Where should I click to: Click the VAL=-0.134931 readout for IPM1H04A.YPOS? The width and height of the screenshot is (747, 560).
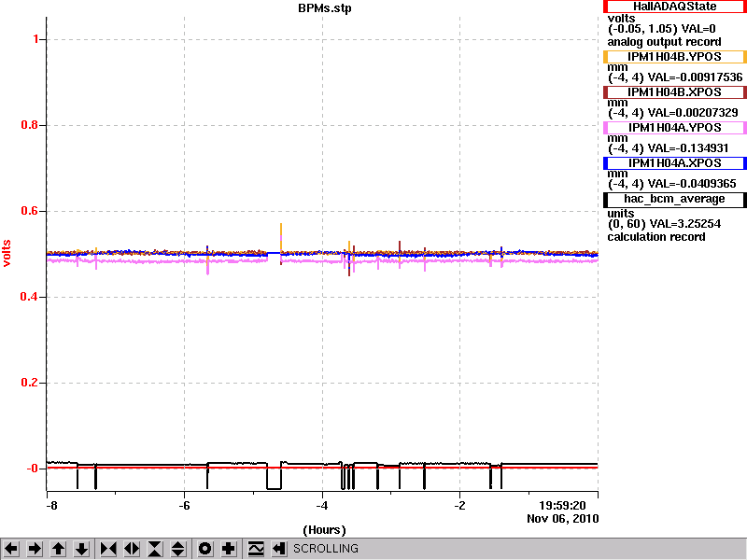[688, 148]
